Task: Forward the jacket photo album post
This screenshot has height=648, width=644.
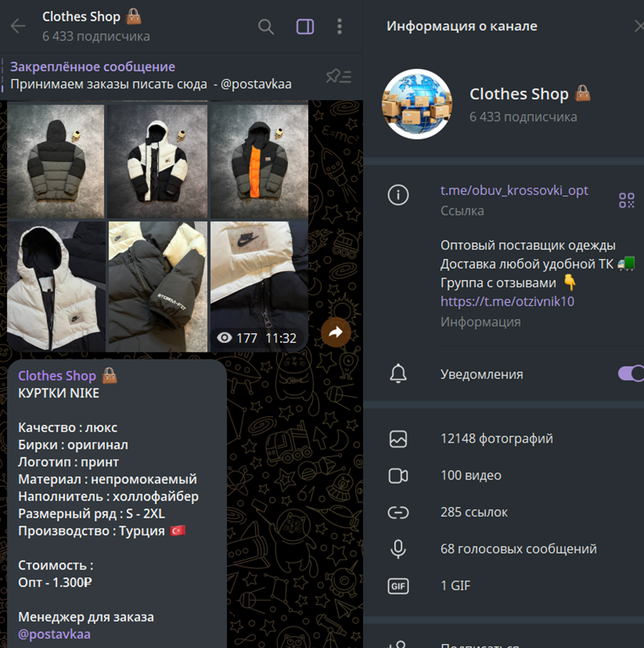Action: click(335, 332)
